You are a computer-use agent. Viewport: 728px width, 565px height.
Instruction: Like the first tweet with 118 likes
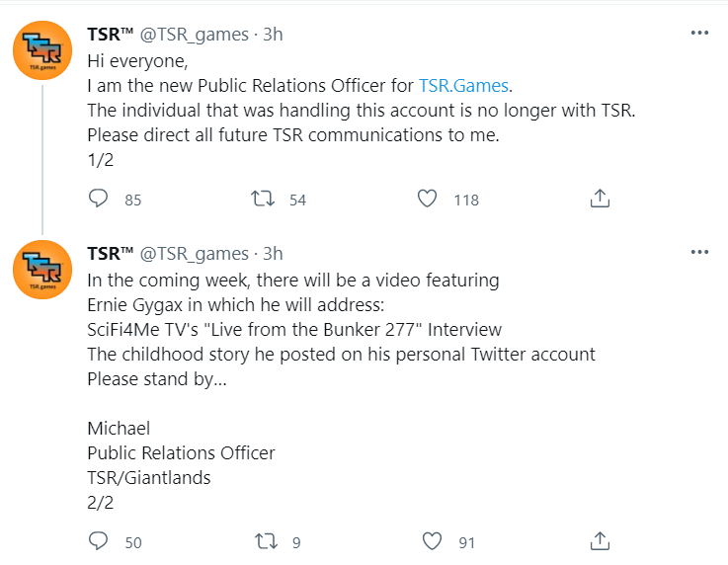pos(427,200)
